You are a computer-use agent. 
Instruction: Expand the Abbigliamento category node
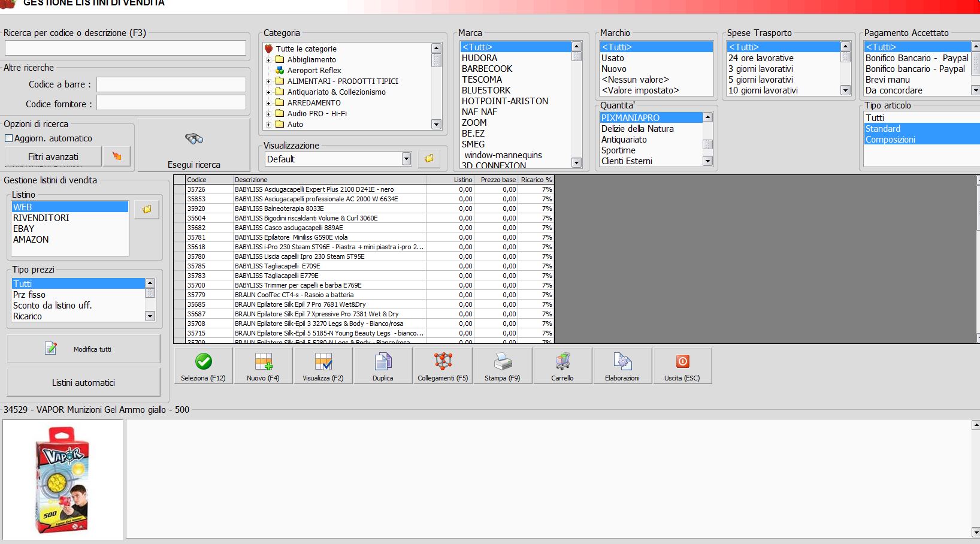269,60
